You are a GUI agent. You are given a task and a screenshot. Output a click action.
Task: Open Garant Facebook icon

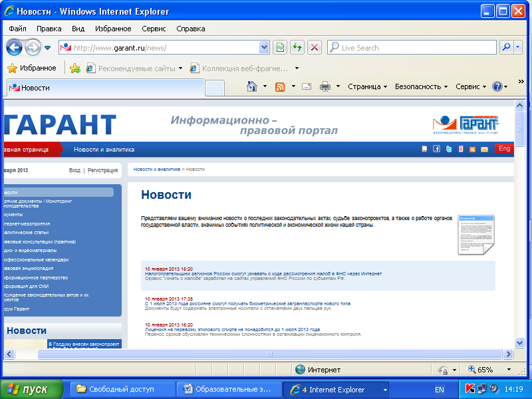click(x=437, y=148)
